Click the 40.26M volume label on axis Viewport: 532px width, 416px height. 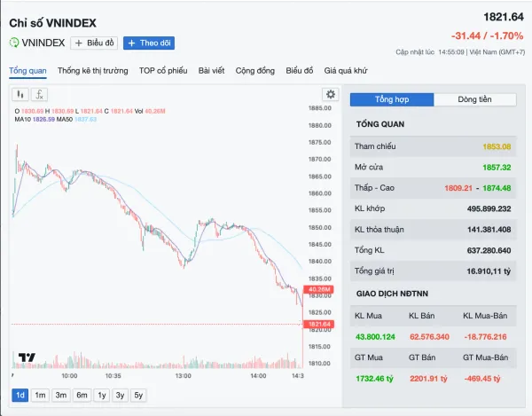coord(318,289)
